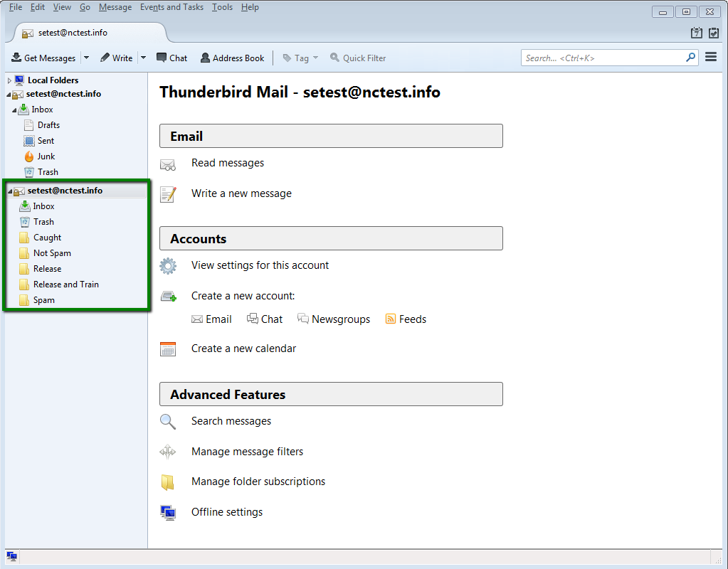Screen dimensions: 728x569
Task: Click the Search messages magnifier icon
Action: pos(168,422)
